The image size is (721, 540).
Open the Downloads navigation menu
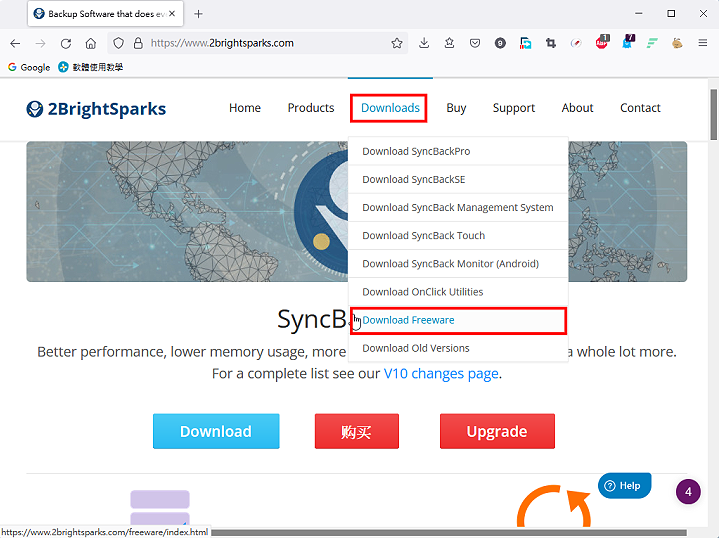389,108
